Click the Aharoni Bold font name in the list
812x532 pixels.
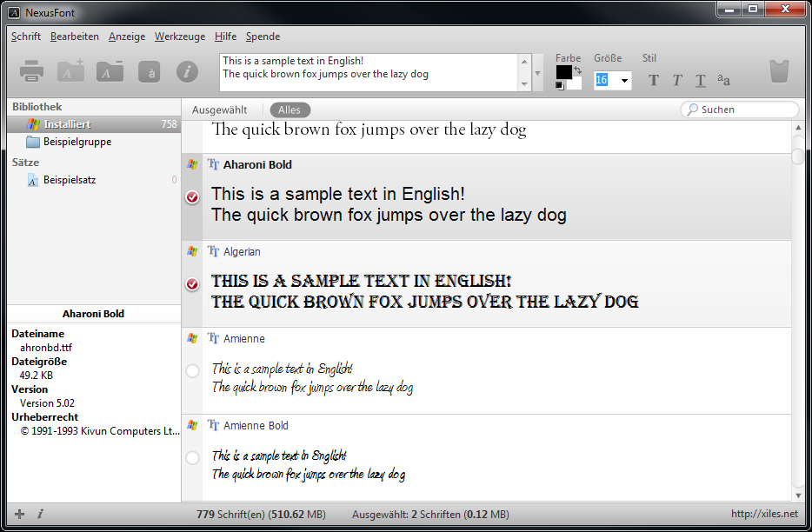click(x=257, y=164)
